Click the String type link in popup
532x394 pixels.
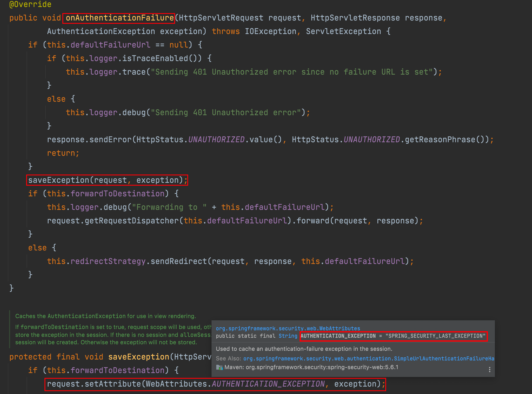288,336
